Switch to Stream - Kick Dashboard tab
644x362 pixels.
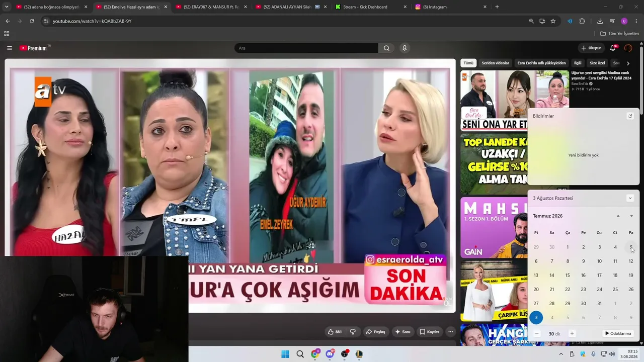pyautogui.click(x=371, y=7)
